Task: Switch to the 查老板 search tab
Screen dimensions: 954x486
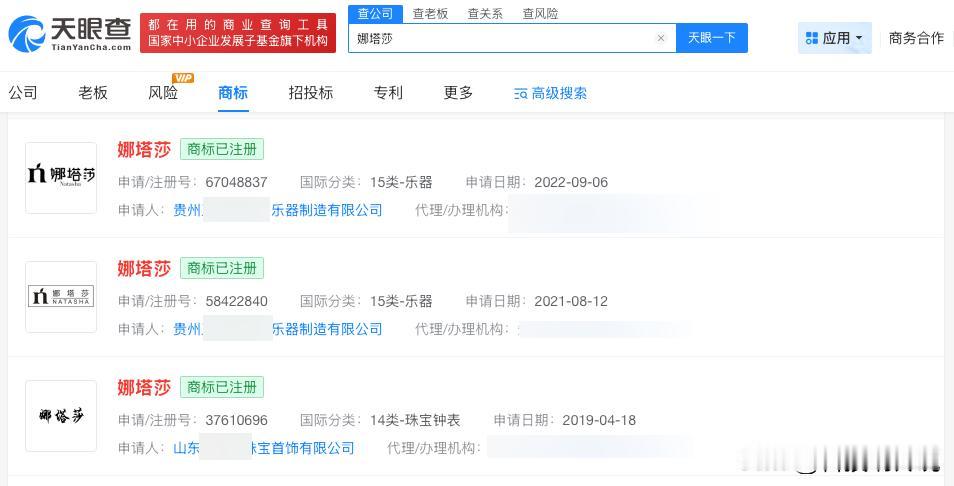Action: [430, 13]
